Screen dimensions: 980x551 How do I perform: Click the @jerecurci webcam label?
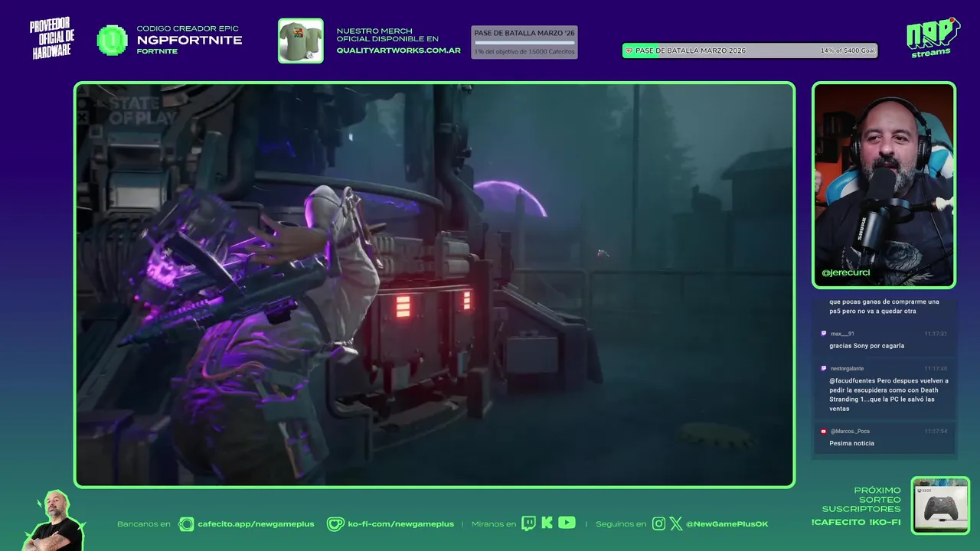pos(846,272)
